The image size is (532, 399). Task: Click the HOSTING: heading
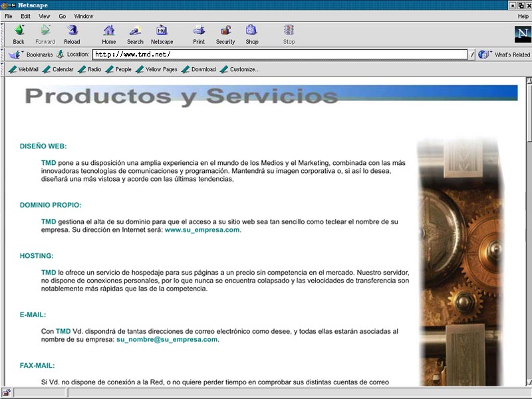pyautogui.click(x=37, y=256)
